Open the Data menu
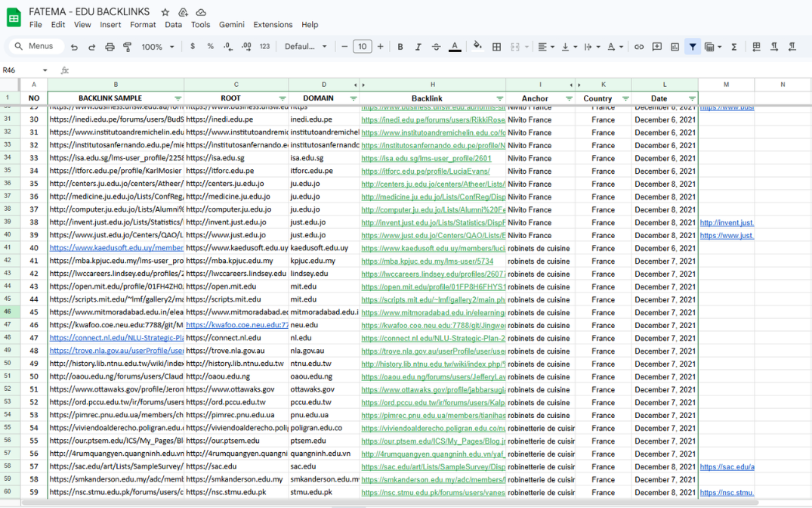The image size is (812, 508). pyautogui.click(x=174, y=24)
